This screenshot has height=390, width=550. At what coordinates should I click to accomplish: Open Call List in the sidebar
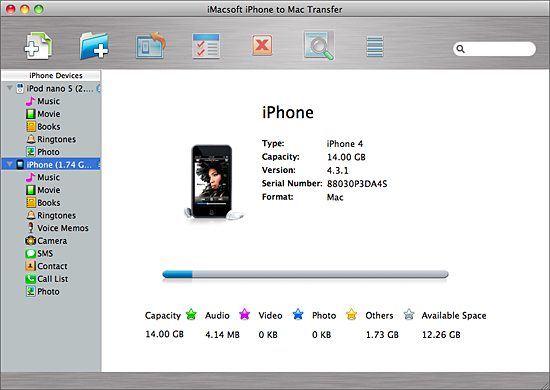(47, 279)
